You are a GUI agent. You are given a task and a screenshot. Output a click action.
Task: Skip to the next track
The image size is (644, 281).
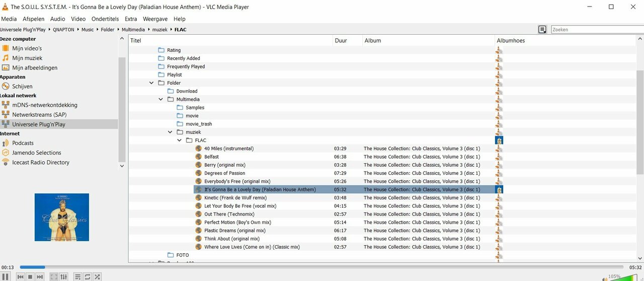40,276
